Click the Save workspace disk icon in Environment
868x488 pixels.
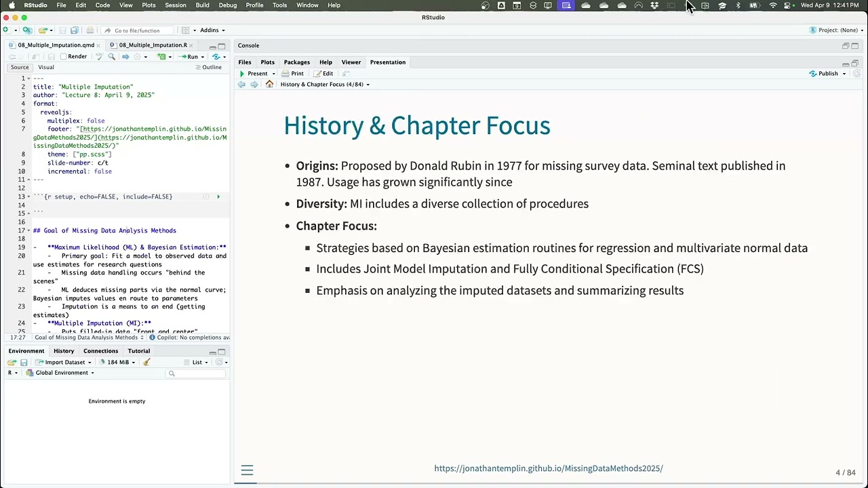pyautogui.click(x=24, y=363)
